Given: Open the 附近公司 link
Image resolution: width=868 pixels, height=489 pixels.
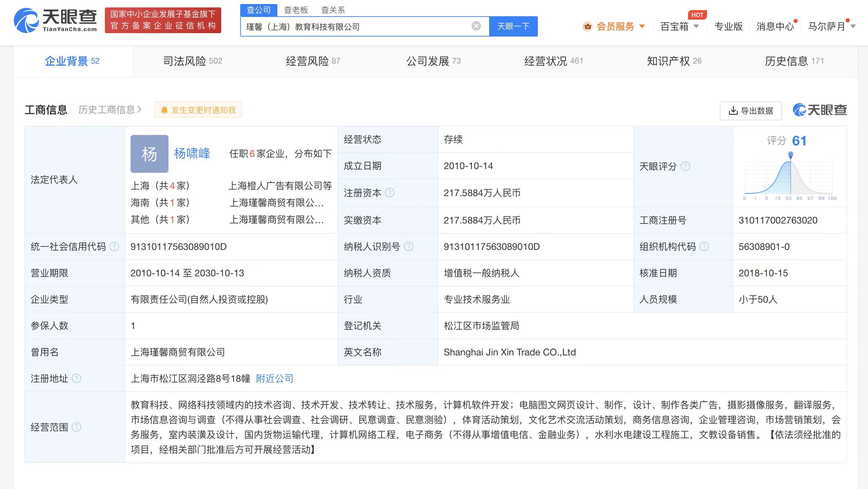Looking at the screenshot, I should (x=274, y=378).
